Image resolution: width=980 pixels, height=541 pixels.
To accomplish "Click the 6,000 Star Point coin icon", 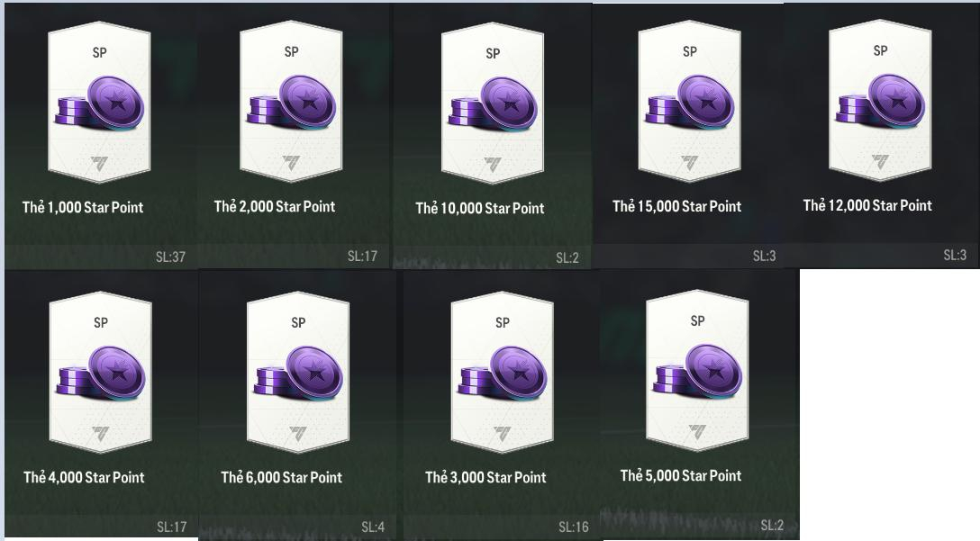I will pos(299,373).
